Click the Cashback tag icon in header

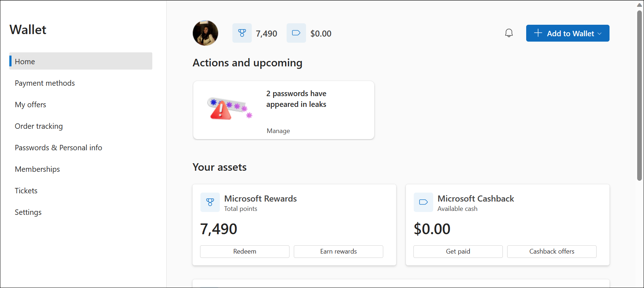[296, 33]
